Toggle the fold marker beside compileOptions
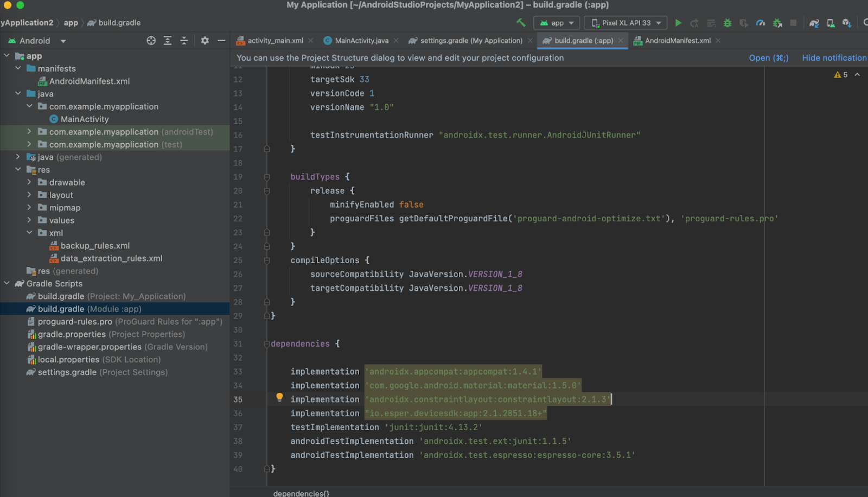Screen dimensions: 868x497 pos(267,260)
